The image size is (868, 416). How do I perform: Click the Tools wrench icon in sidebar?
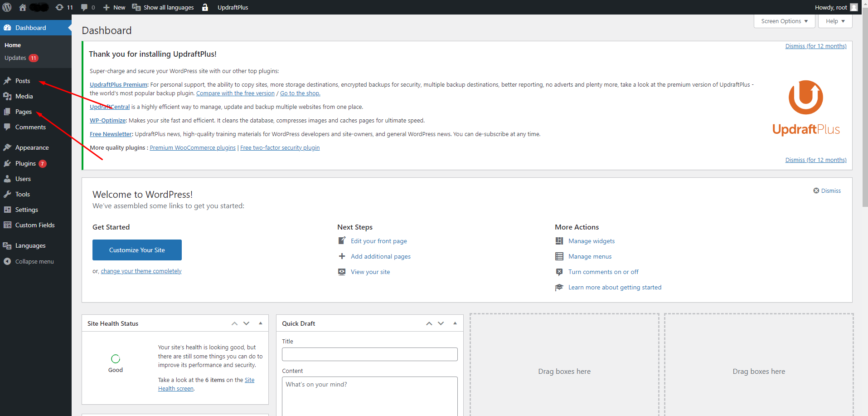coord(7,194)
